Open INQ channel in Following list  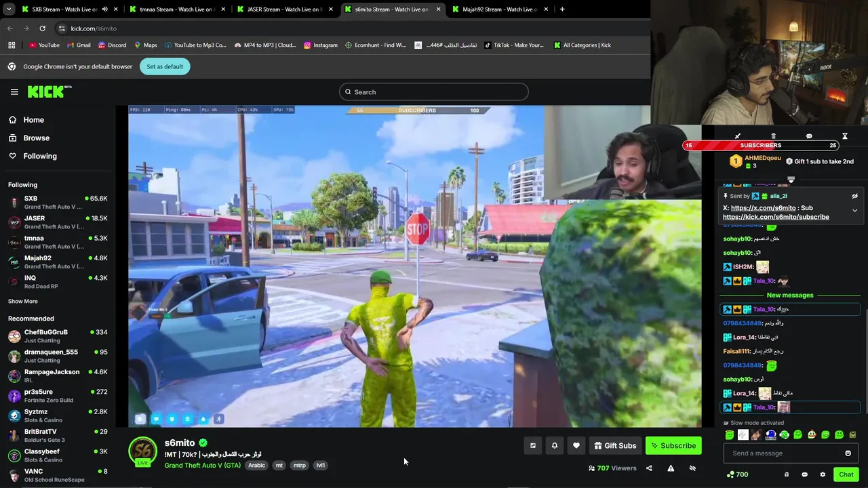coord(58,281)
